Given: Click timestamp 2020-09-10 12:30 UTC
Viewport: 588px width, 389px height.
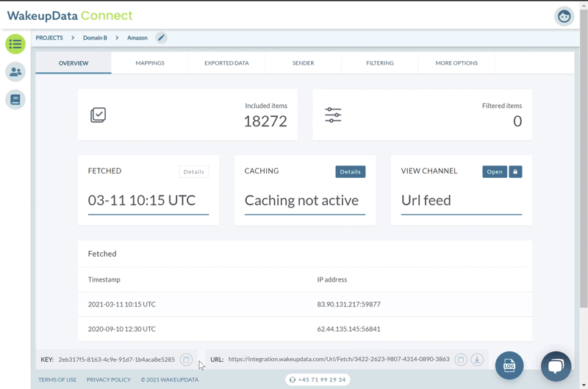Looking at the screenshot, I should 122,329.
